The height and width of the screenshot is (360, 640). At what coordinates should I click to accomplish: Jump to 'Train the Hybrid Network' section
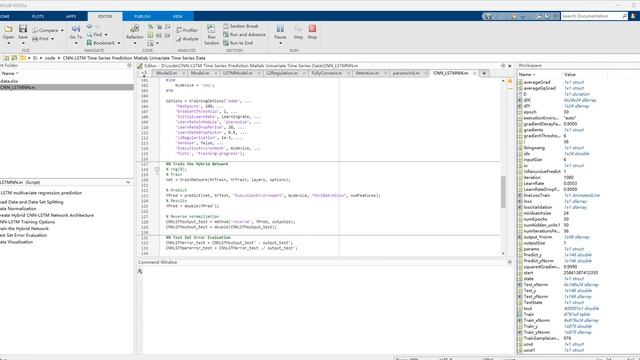click(x=24, y=229)
